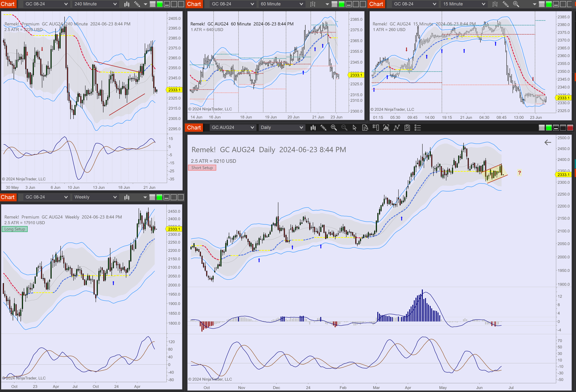Open GC AUG24 instrument dropdown on Daily chart
This screenshot has height=392, width=576.
[233, 127]
